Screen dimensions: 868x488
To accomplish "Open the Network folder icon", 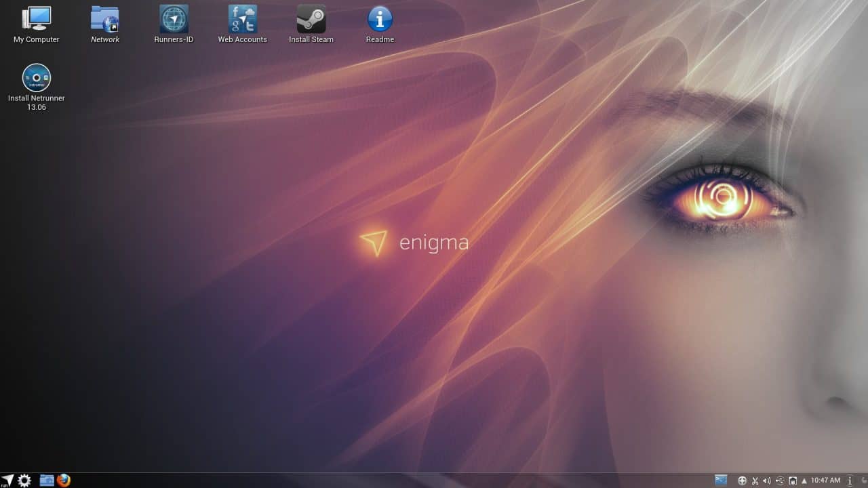I will pos(105,18).
